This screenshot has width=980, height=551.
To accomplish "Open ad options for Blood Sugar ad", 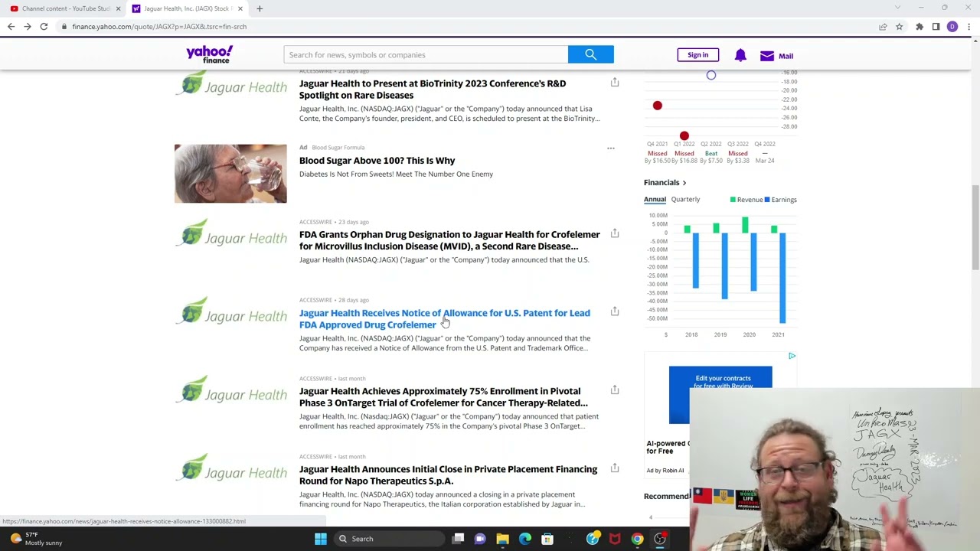I will (x=610, y=148).
